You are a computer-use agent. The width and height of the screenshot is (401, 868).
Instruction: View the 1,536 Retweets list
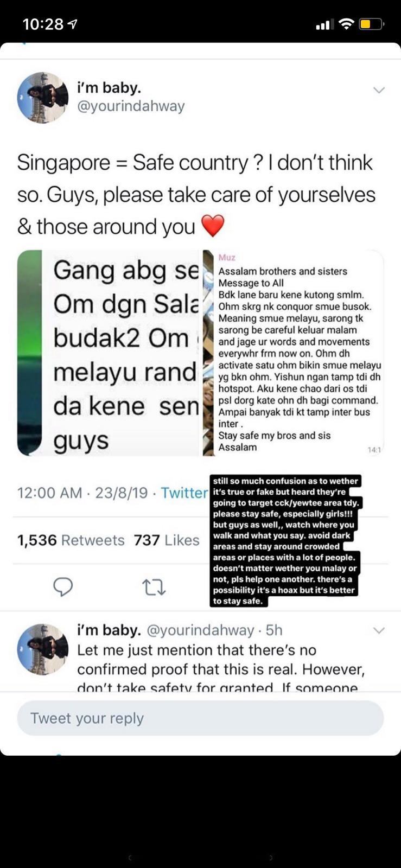click(71, 540)
